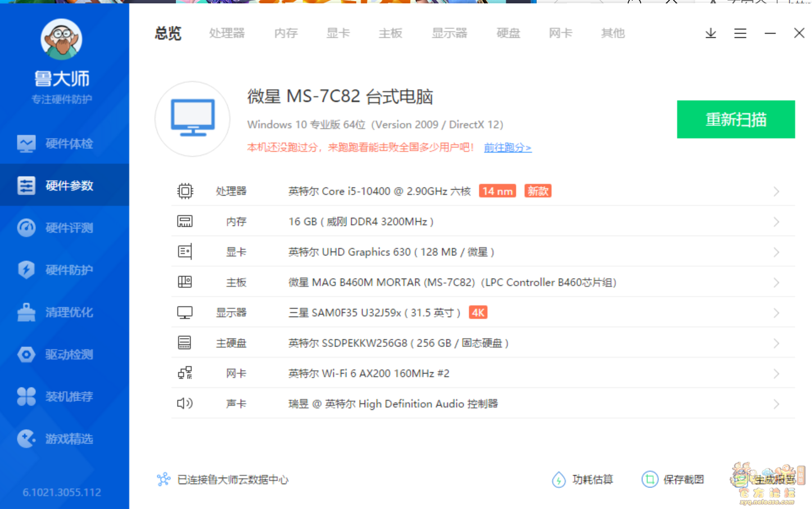
Task: Expand the 主板 row chevron
Action: pos(776,282)
